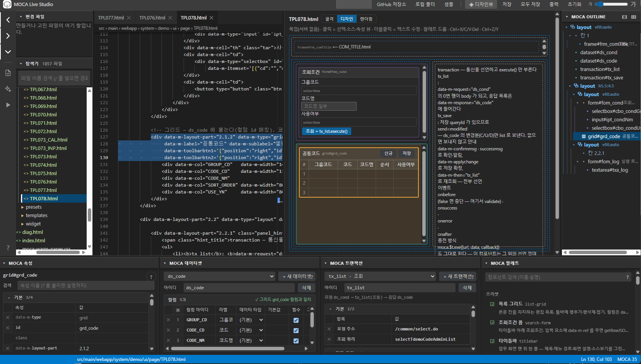Screen dimensions: 641x364
Task: Switch to the TPL077.html tab
Action: click(111, 18)
